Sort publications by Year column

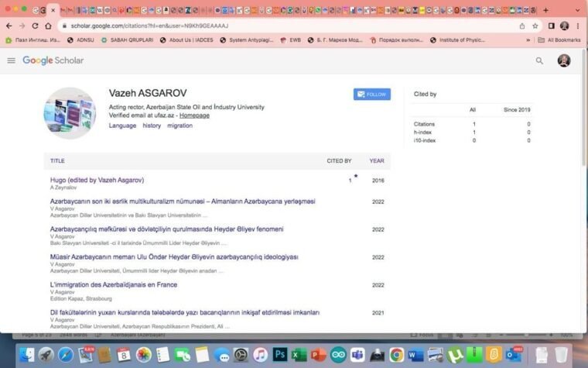(376, 161)
